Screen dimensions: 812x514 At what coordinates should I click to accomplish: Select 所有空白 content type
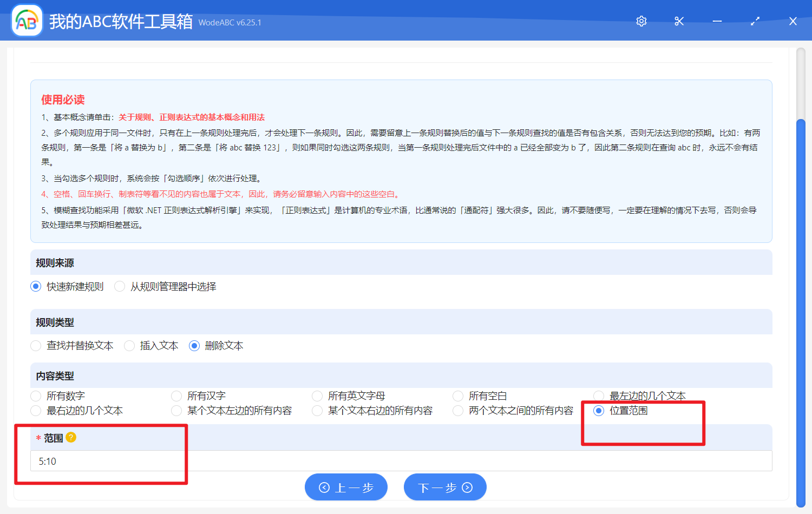pyautogui.click(x=457, y=396)
